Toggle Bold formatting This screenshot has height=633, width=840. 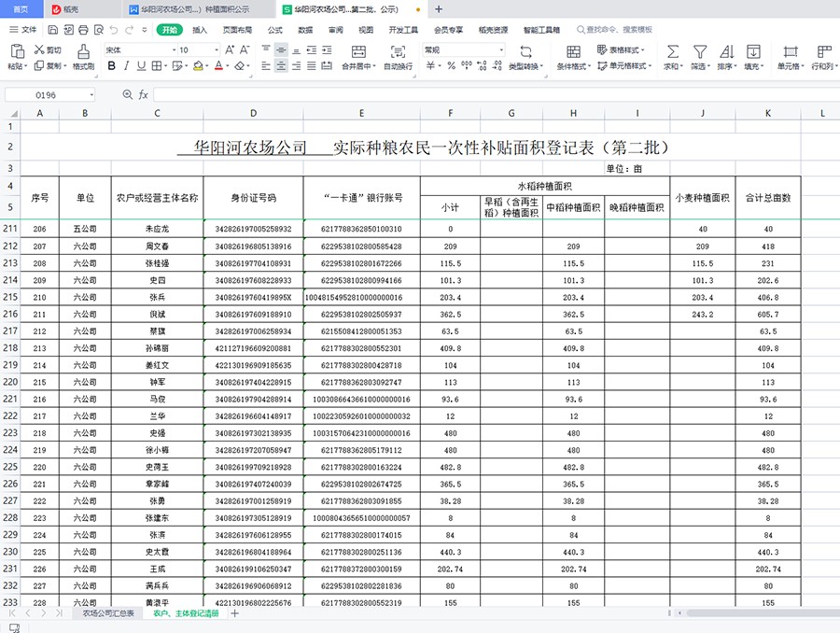[x=112, y=66]
